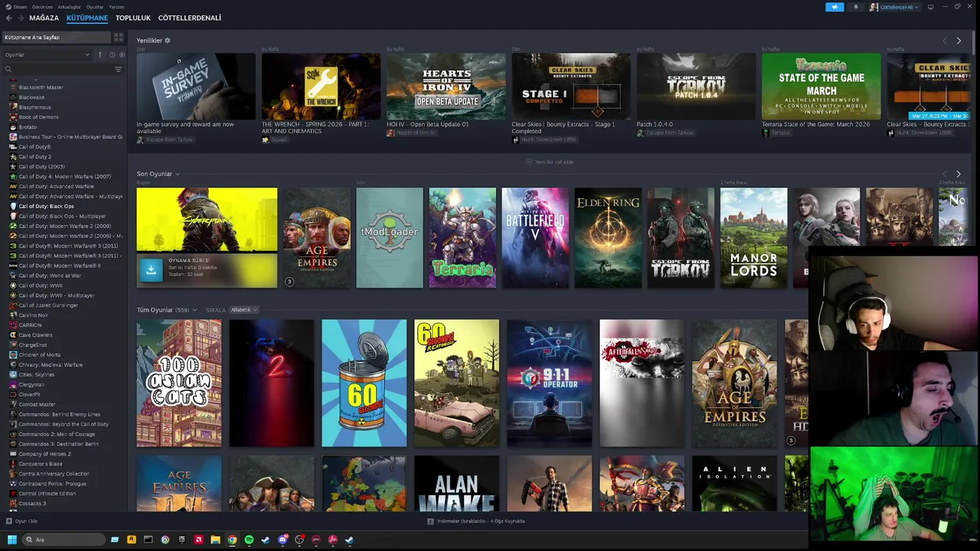Open File Explorer from the taskbar

[215, 540]
